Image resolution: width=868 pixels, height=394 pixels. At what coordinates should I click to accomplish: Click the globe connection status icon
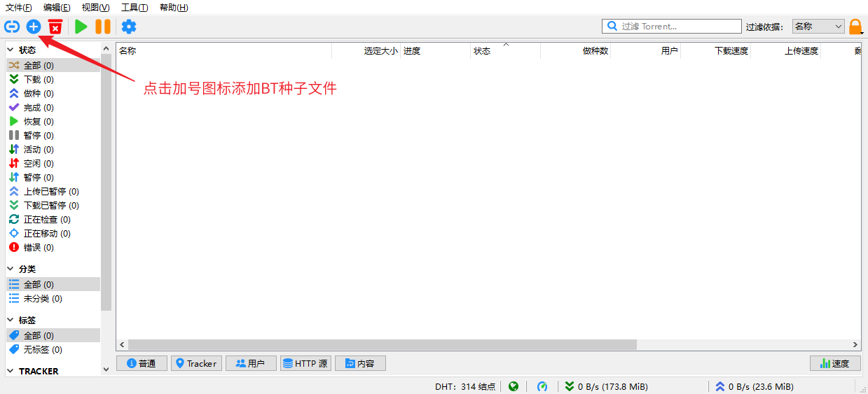point(514,386)
